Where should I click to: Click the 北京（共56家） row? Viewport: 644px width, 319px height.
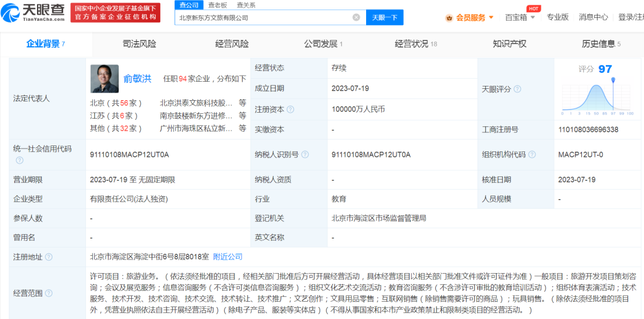pos(168,103)
